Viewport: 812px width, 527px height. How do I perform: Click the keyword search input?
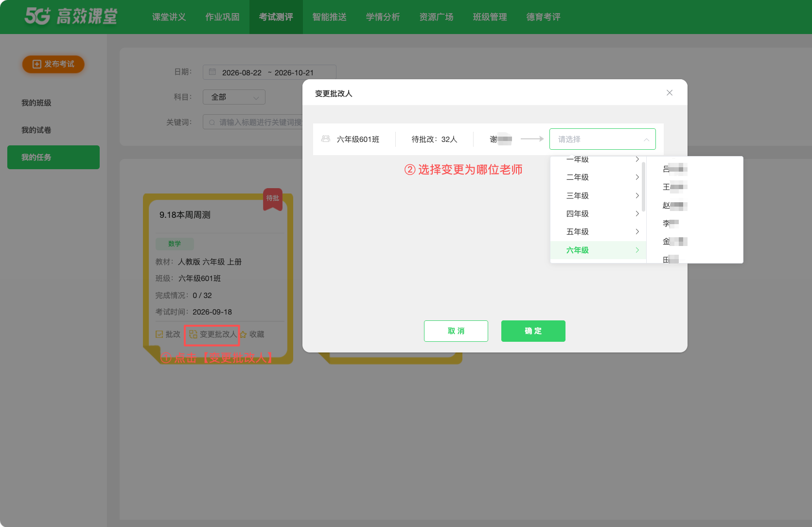point(253,122)
